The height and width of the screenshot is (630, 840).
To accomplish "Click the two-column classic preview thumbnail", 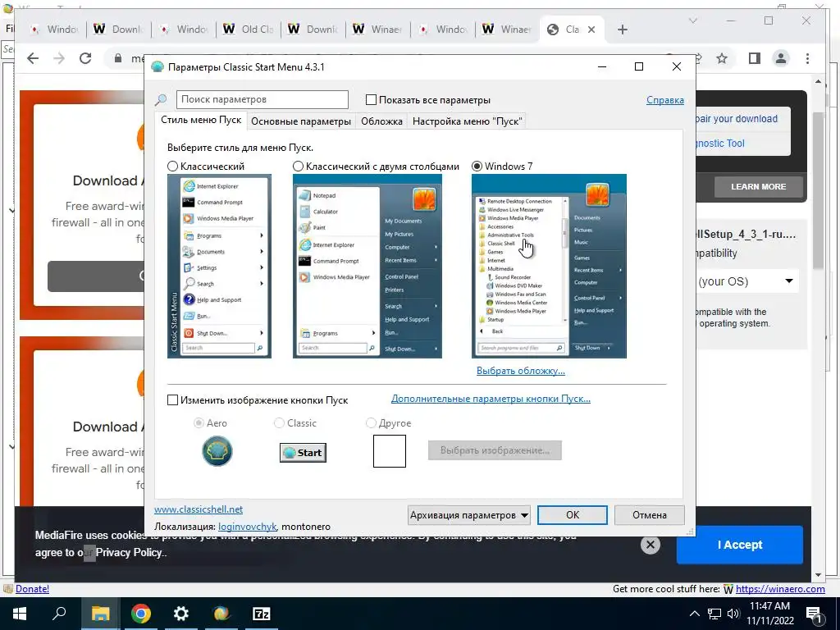I will (367, 267).
